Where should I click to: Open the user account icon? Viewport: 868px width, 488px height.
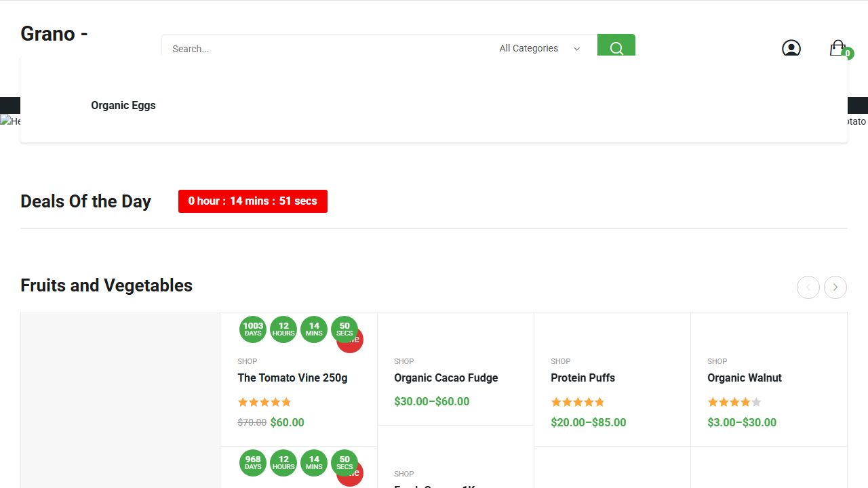791,48
